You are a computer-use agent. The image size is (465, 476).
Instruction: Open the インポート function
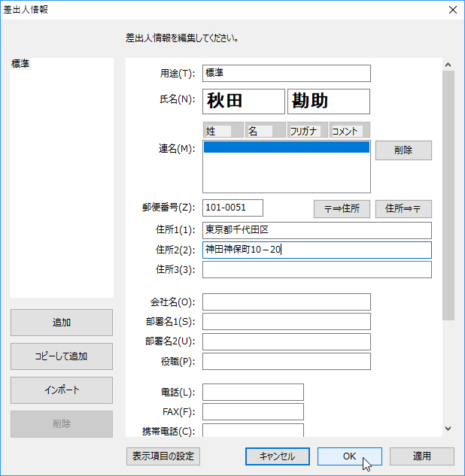(x=62, y=390)
